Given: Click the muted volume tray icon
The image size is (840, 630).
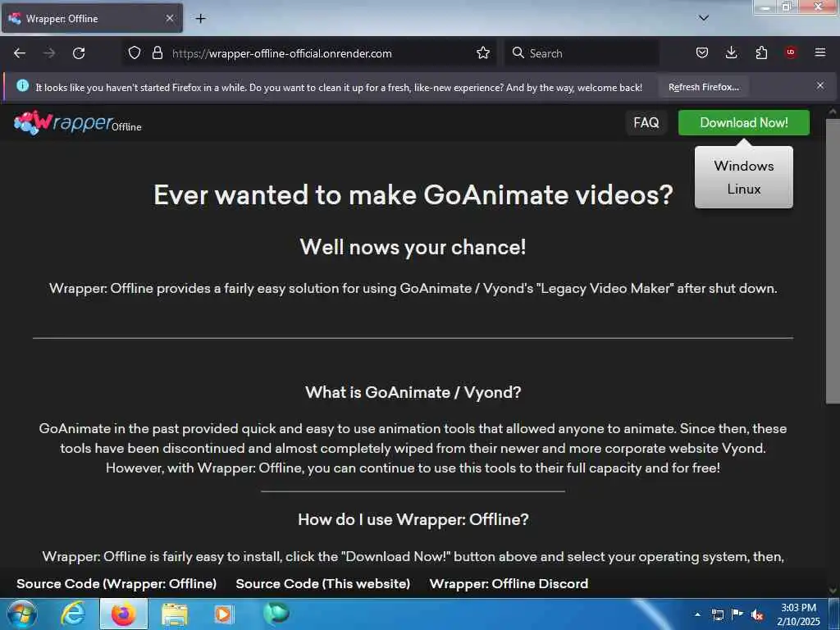Looking at the screenshot, I should (x=757, y=614).
